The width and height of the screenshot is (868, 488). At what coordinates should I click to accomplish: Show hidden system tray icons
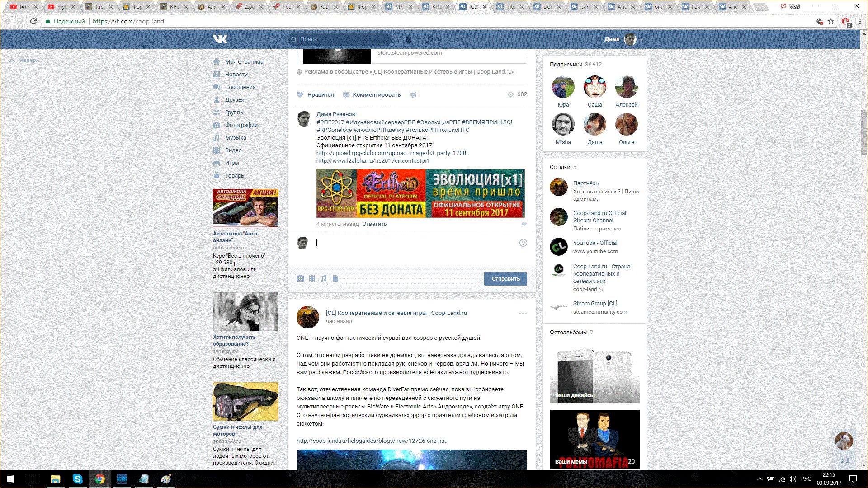coord(760,479)
